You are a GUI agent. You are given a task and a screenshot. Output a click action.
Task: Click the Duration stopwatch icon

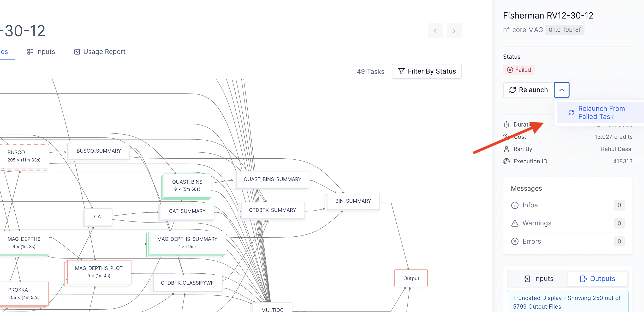[506, 124]
